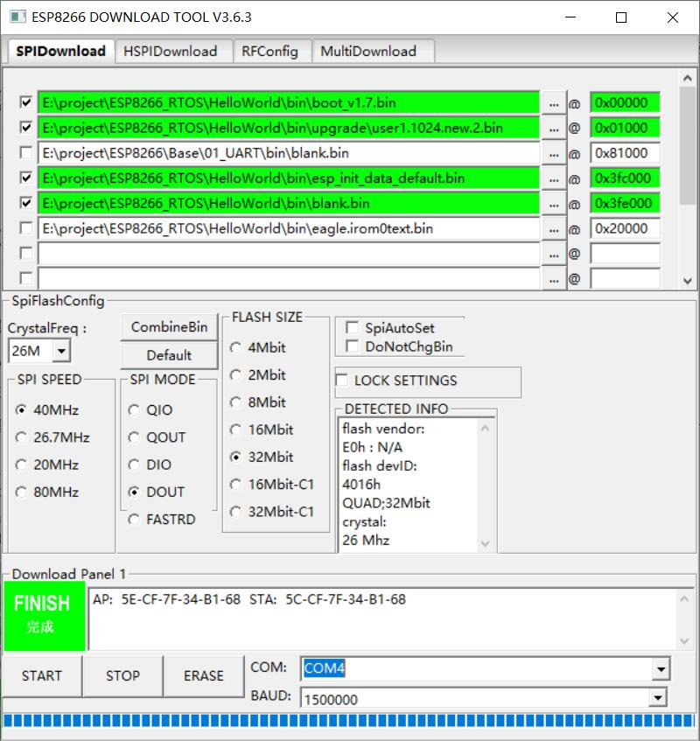Expand the BAUD rate dropdown
The height and width of the screenshot is (741, 700).
click(659, 697)
